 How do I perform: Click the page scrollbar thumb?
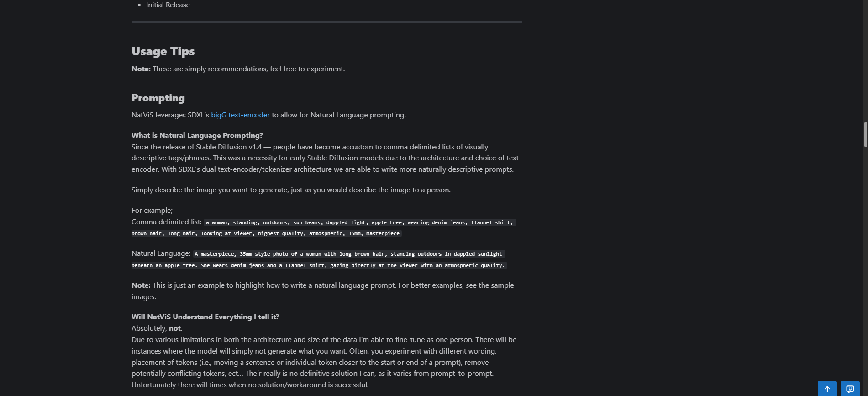click(865, 135)
